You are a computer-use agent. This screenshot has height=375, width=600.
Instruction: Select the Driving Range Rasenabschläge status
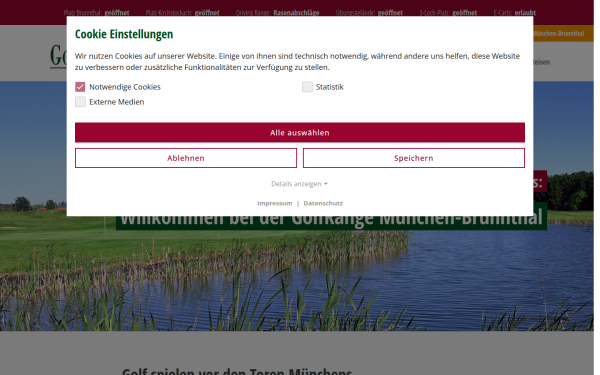277,13
